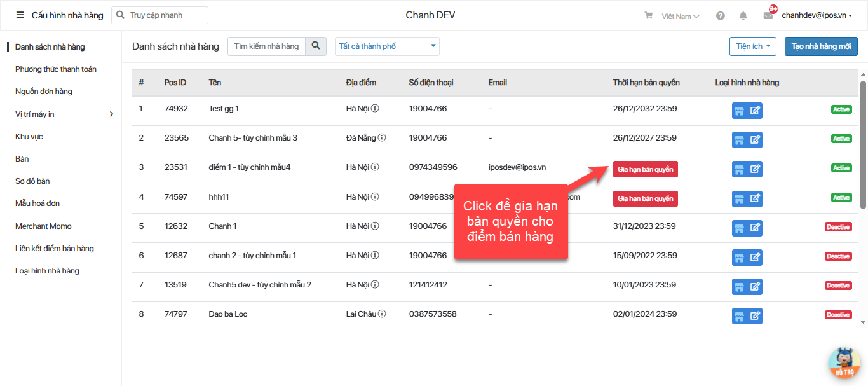Click Tạo nhà hàng mới button
This screenshot has width=868, height=386.
821,46
